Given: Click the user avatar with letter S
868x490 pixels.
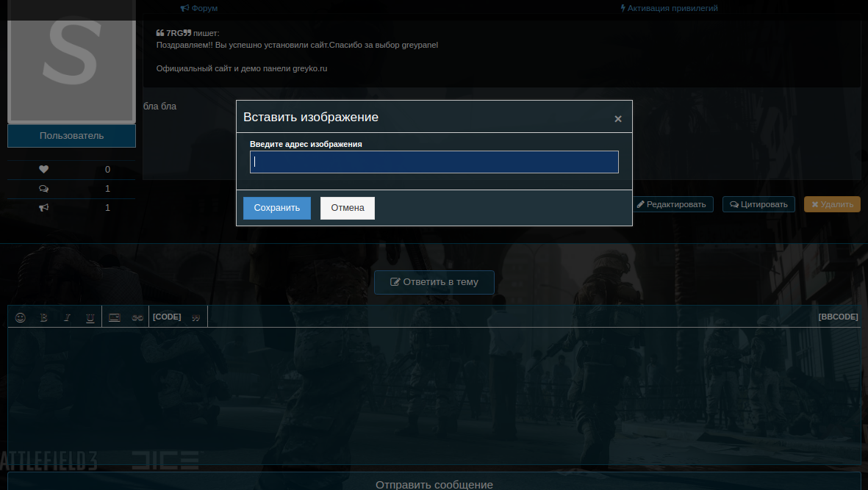Looking at the screenshot, I should pyautogui.click(x=71, y=61).
